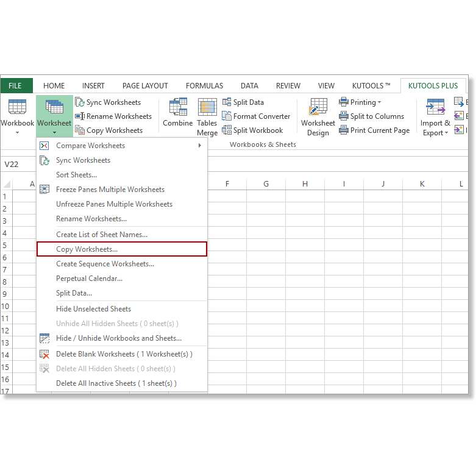Click the Name Box showing V22
476x476 pixels.
(18, 165)
